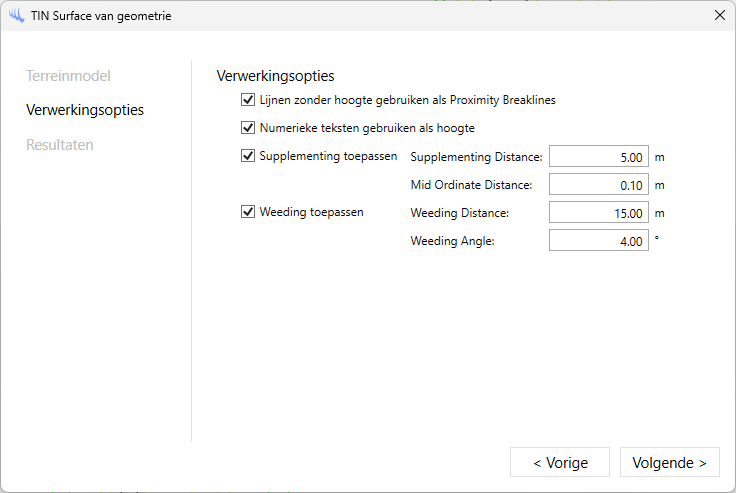Click the TIN Surface app icon in title bar
This screenshot has width=736, height=493.
click(x=16, y=15)
